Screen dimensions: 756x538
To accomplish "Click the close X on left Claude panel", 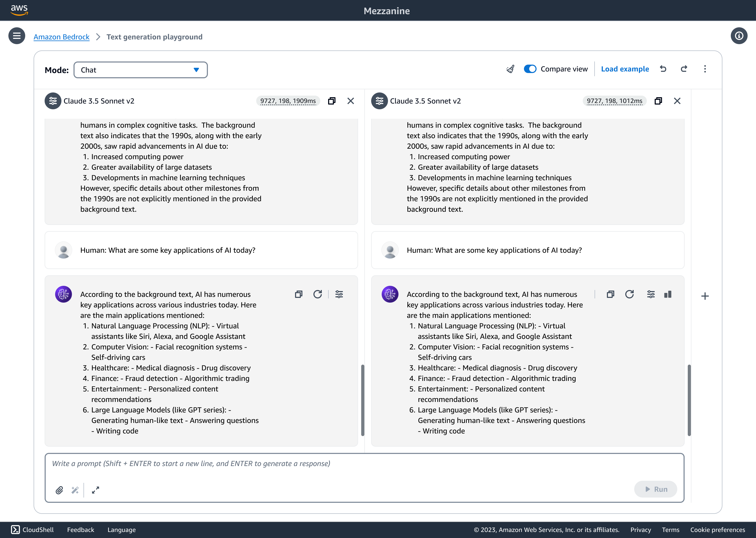I will [x=351, y=101].
